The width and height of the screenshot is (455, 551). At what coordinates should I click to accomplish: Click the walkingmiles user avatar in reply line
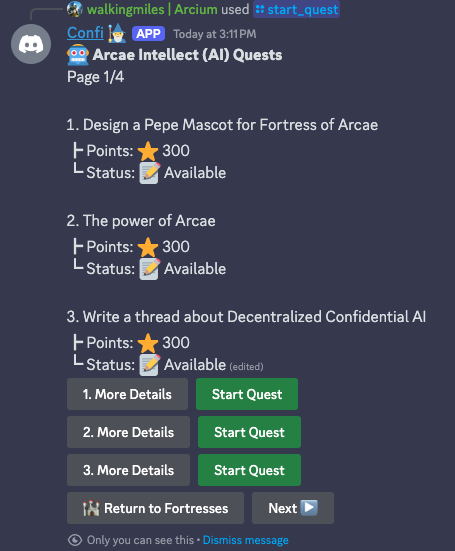(x=75, y=9)
